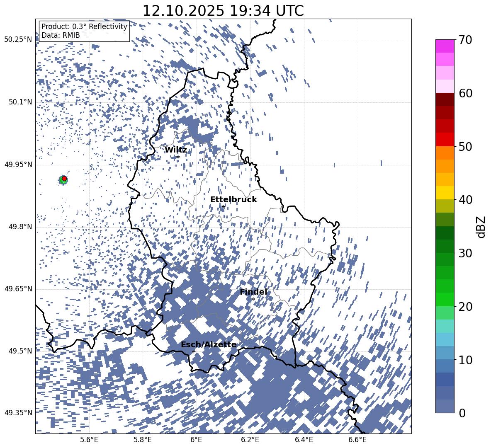This screenshot has width=491, height=448.
Task: Click the Findel station label
Action: pyautogui.click(x=253, y=292)
